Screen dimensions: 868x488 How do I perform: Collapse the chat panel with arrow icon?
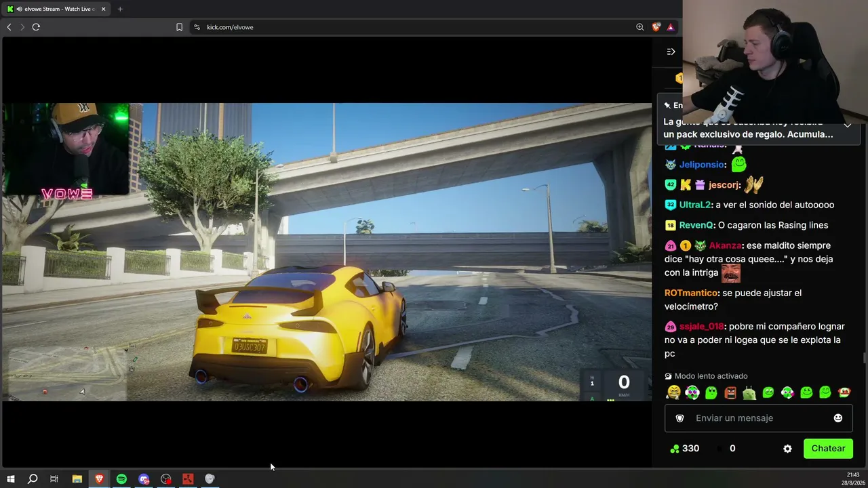point(671,52)
